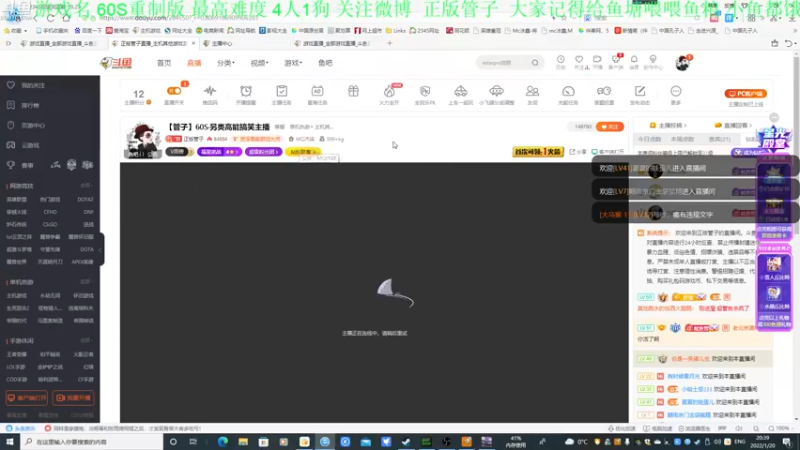Open the 创作中心 lightbulb icon
This screenshot has width=800, height=450.
pos(653,62)
